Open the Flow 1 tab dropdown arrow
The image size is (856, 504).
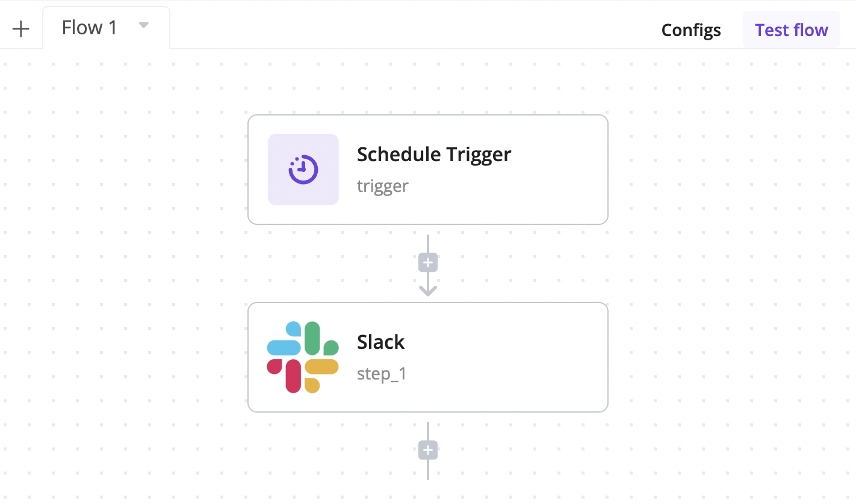[143, 26]
